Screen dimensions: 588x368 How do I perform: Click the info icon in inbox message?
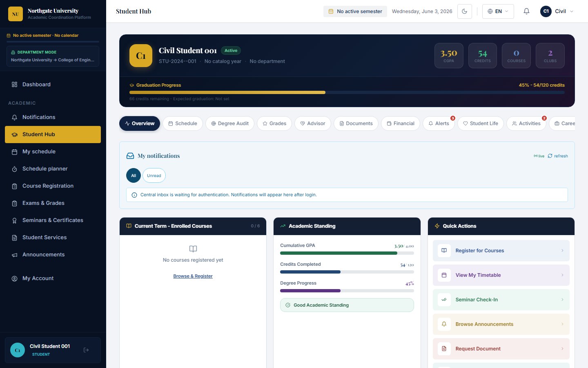click(x=134, y=195)
